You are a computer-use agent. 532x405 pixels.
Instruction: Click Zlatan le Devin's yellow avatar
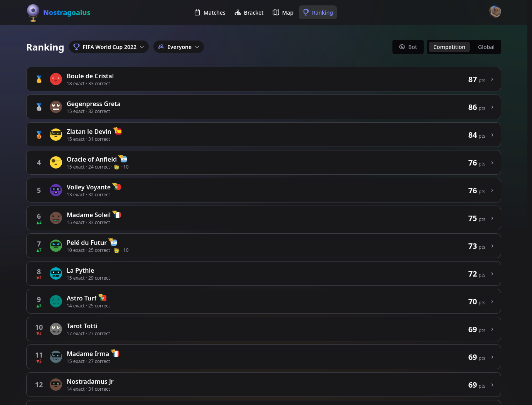pyautogui.click(x=56, y=135)
